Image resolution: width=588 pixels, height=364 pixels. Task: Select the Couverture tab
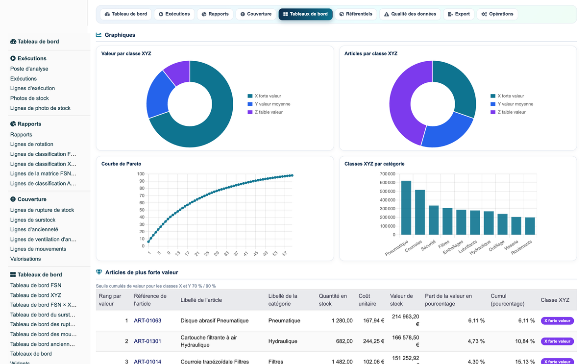tap(256, 14)
